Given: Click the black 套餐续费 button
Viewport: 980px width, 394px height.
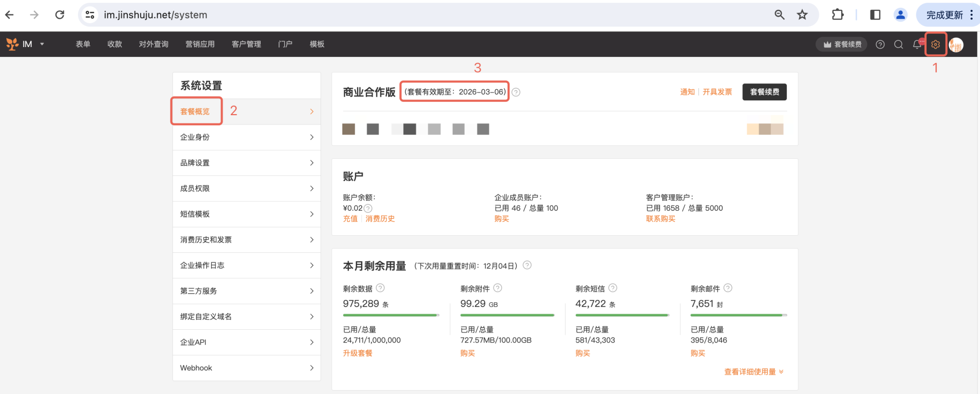Looking at the screenshot, I should coord(764,92).
